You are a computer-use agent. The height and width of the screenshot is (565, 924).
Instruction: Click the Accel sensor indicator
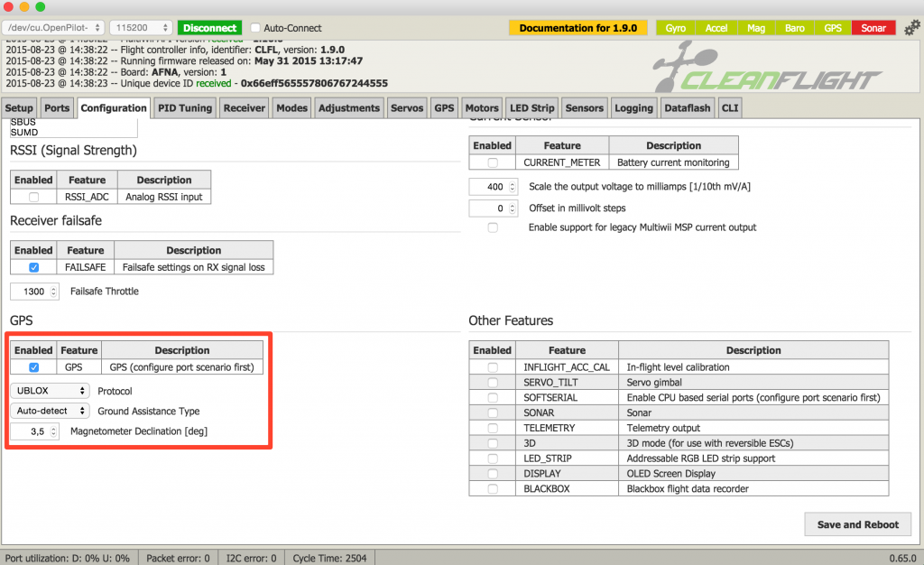pyautogui.click(x=716, y=28)
